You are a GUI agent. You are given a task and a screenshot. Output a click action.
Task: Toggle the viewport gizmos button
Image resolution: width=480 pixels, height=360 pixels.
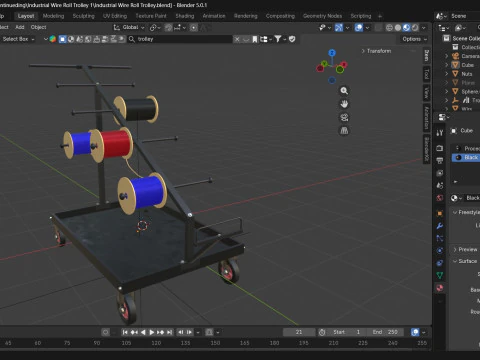coord(339,28)
